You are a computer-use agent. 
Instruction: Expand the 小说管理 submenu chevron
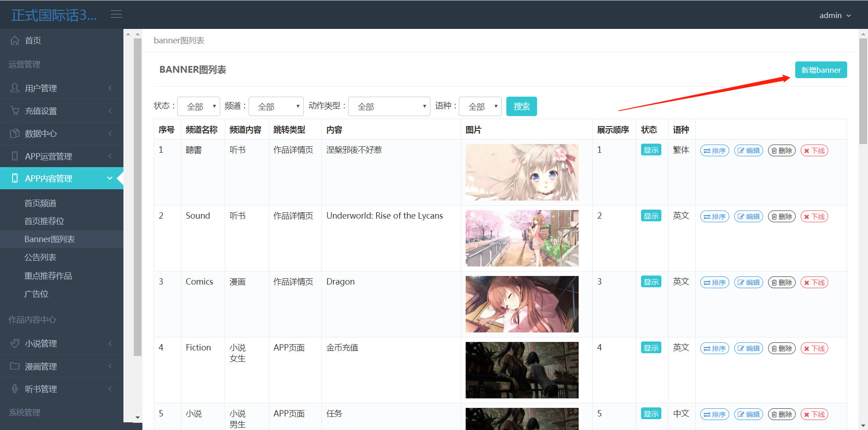[110, 343]
